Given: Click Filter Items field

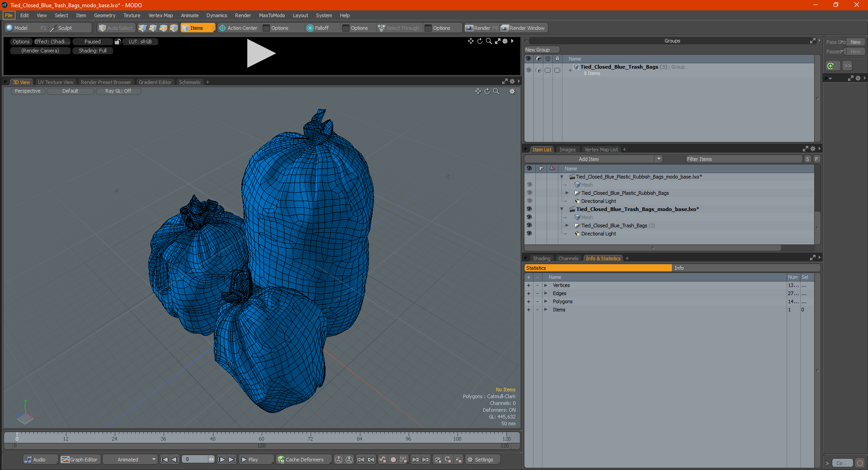Looking at the screenshot, I should pos(744,159).
